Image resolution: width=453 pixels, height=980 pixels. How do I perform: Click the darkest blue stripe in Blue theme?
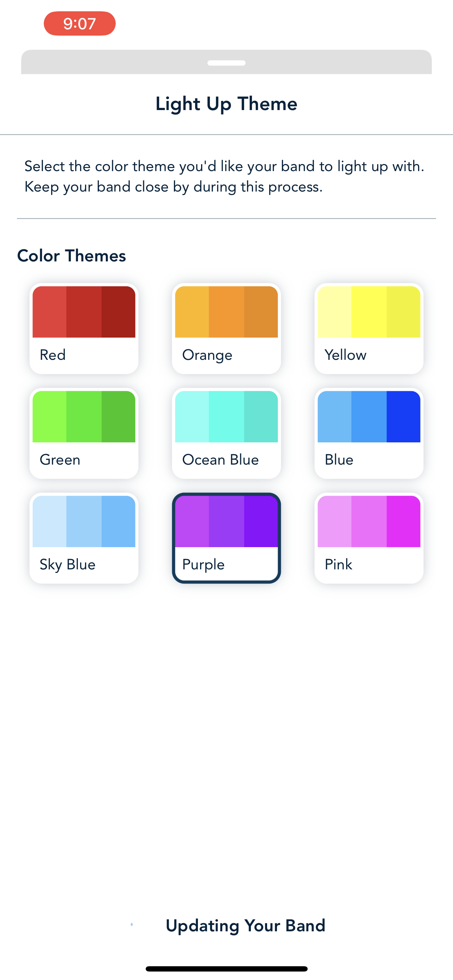click(x=403, y=417)
